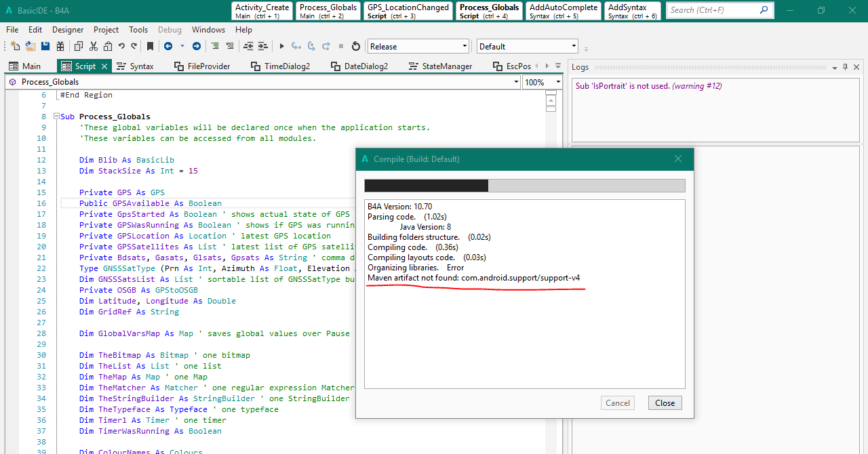Collapse the Sub Process_Globals code block

pyautogui.click(x=56, y=117)
